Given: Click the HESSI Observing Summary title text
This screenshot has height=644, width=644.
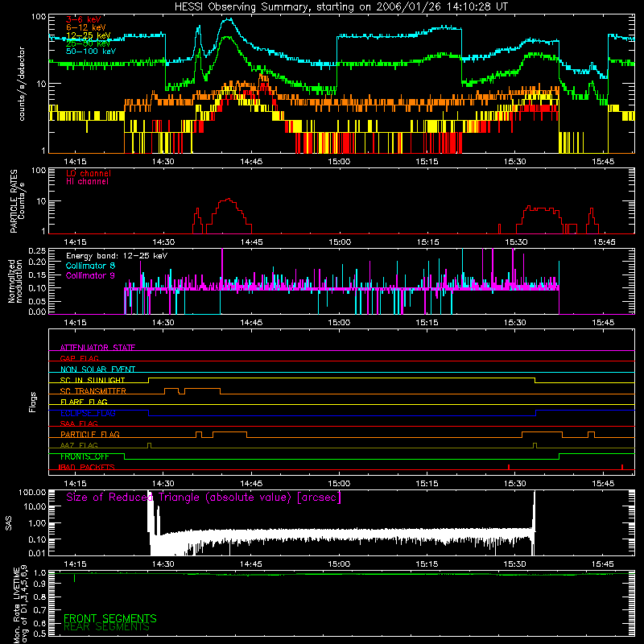Looking at the screenshot, I should [341, 7].
